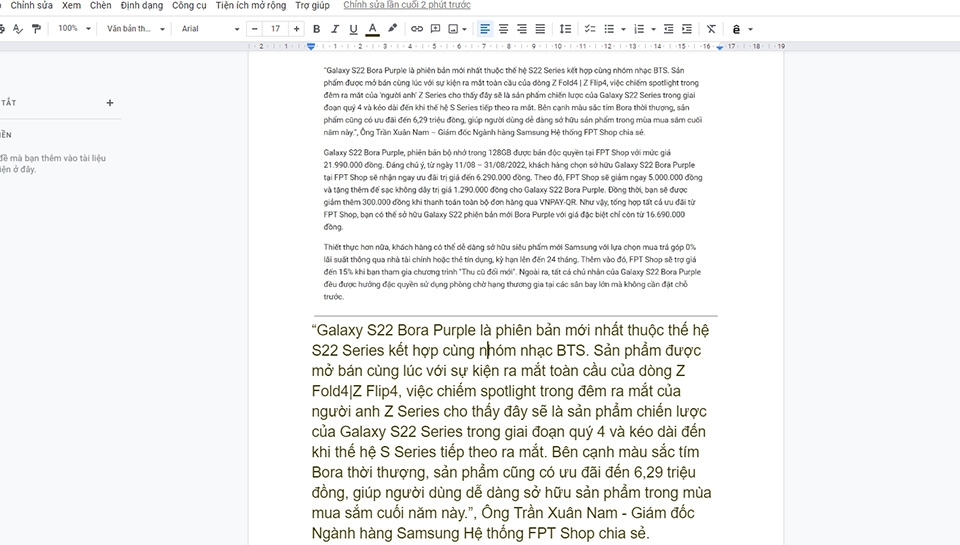
Task: Increase paragraph indent
Action: (687, 29)
